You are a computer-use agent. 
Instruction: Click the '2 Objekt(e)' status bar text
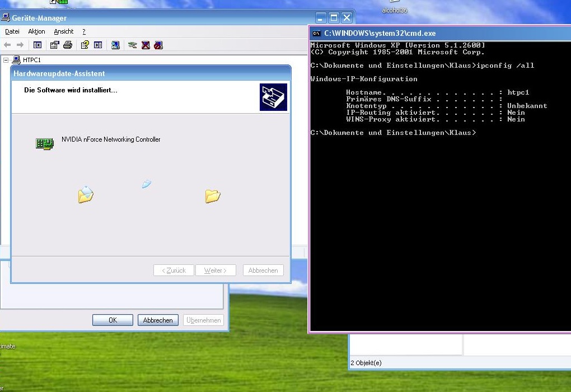366,362
